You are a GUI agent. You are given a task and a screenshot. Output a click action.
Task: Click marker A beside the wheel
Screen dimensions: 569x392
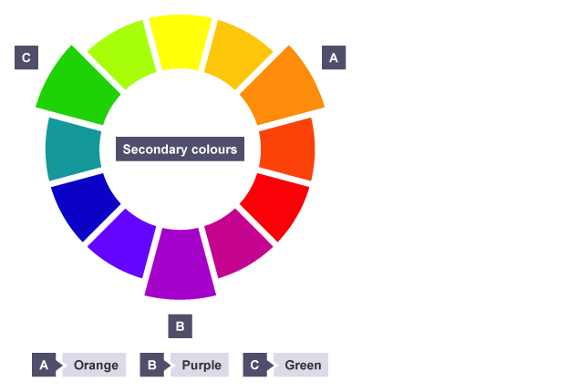click(x=333, y=57)
